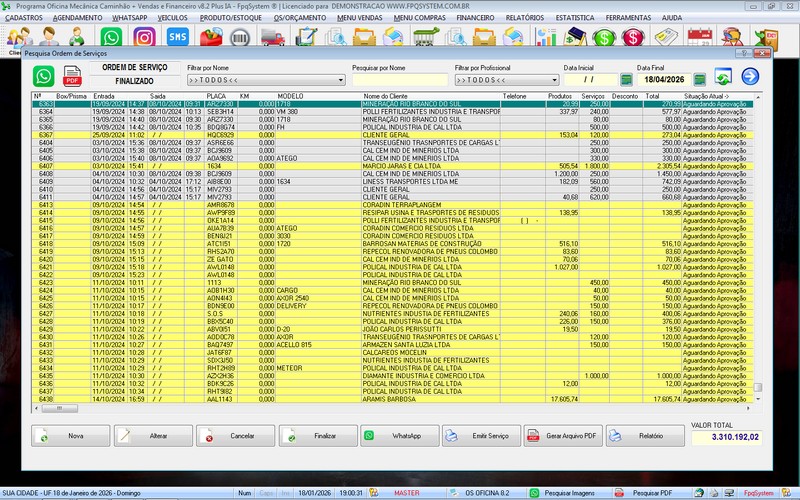Click the green refresh icon beside Data Final
This screenshot has width=800, height=500.
click(x=724, y=77)
